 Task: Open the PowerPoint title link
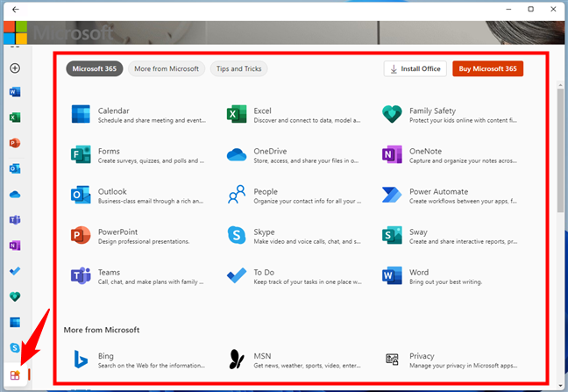117,232
